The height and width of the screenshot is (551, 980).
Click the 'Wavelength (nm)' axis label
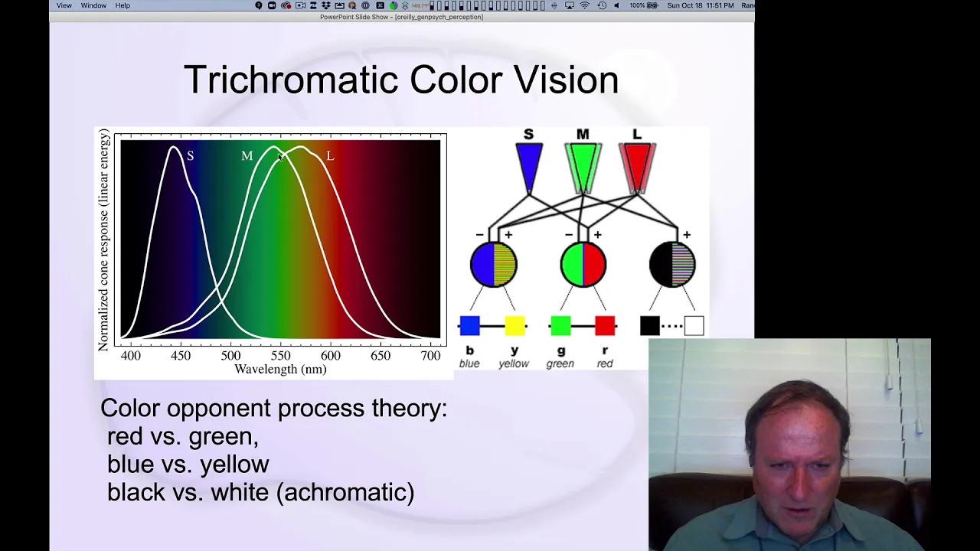(280, 369)
